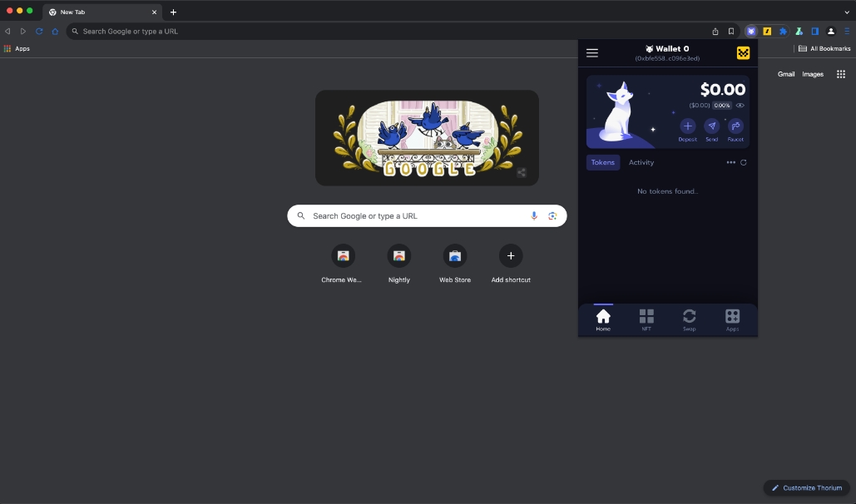Open the Web Store shortcut tile
856x504 pixels.
pos(455,264)
